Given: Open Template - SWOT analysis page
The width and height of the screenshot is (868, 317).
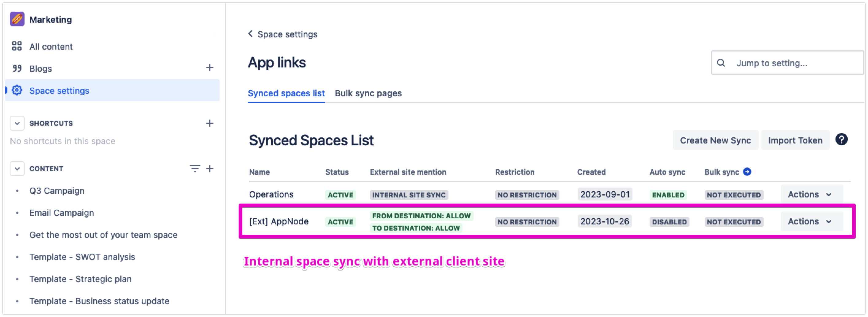Looking at the screenshot, I should click(x=82, y=257).
